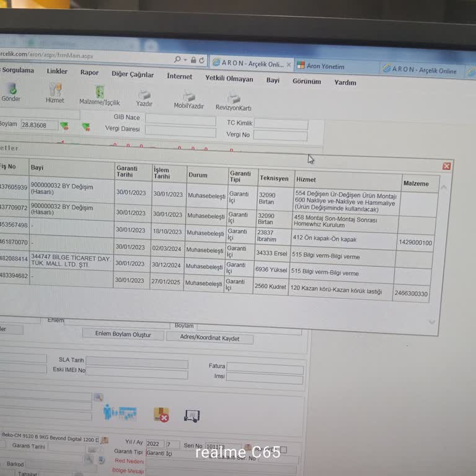Click the icon next to Beko-CM 9120 product field
This screenshot has height=476, width=476.
[x=105, y=440]
